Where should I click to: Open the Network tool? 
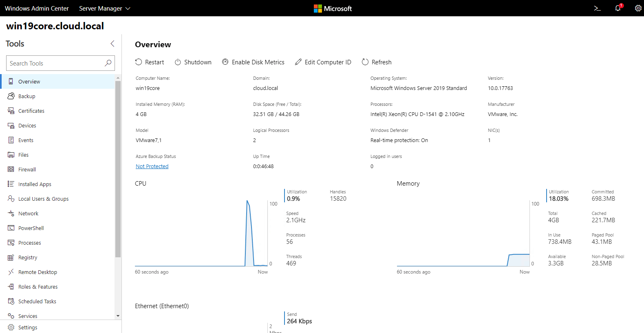[58, 213]
